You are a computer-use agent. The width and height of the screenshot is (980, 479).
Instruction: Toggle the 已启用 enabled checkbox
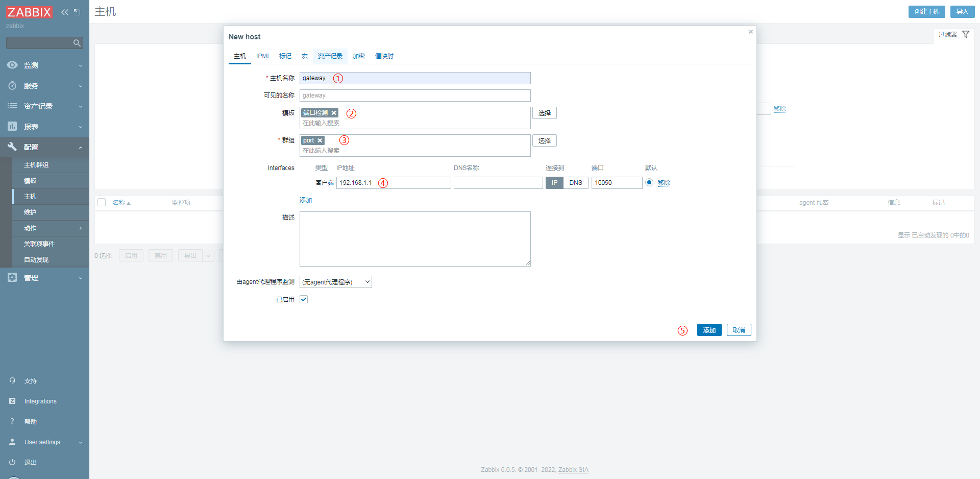coord(304,299)
